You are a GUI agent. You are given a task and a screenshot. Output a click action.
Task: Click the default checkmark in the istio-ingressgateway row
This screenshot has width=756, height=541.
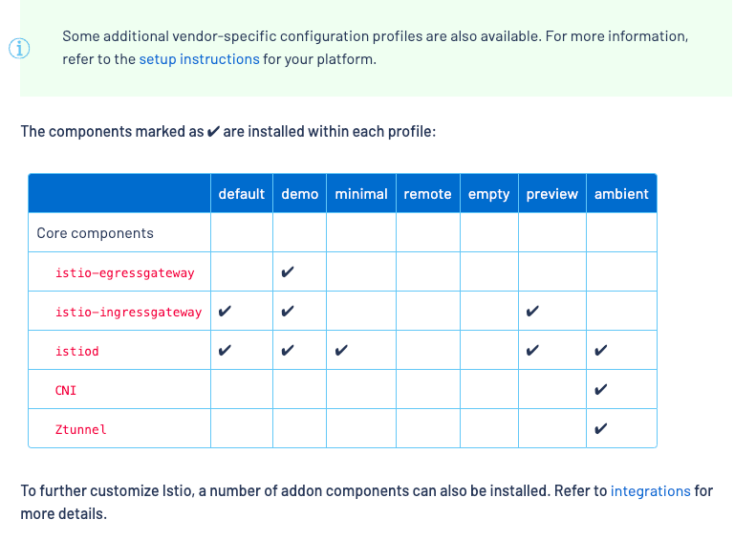coord(225,311)
